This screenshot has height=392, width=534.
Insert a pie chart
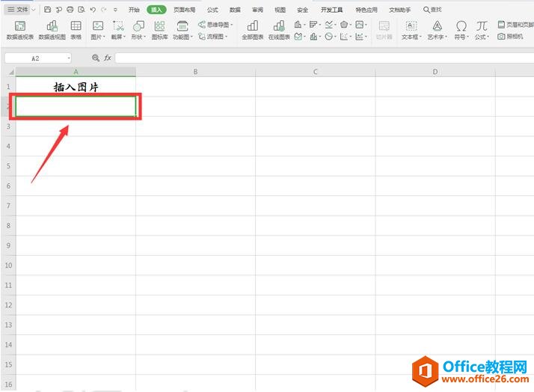(328, 37)
